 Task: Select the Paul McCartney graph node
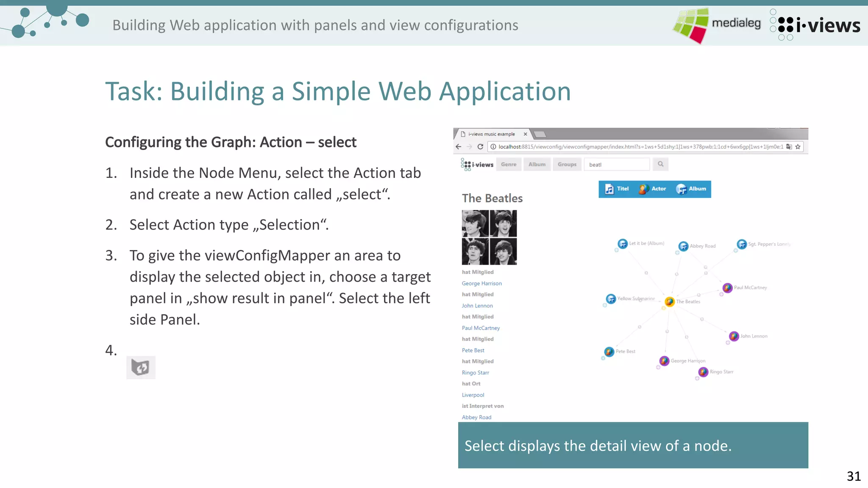[727, 288]
